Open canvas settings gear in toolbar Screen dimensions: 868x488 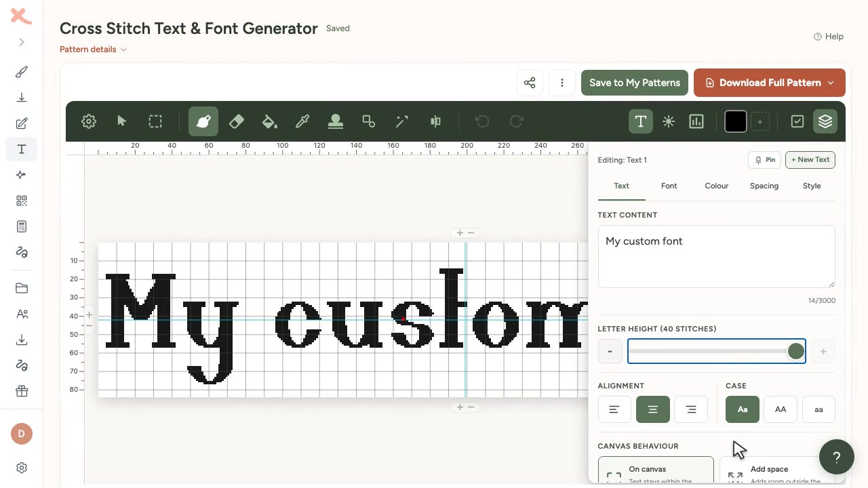pos(89,121)
